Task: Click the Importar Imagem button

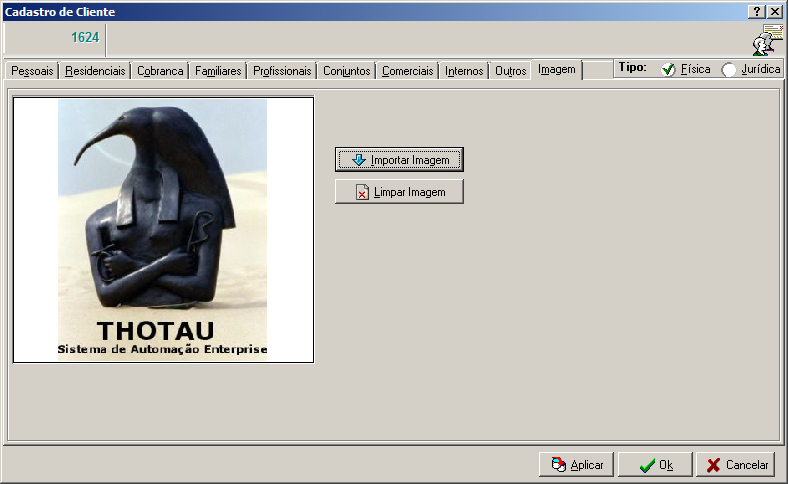Action: pos(399,160)
